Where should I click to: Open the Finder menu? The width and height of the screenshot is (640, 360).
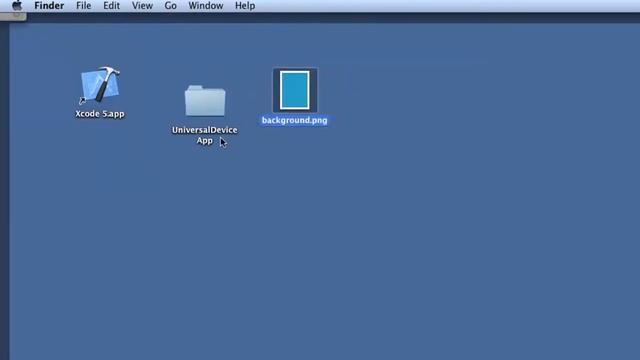click(49, 6)
